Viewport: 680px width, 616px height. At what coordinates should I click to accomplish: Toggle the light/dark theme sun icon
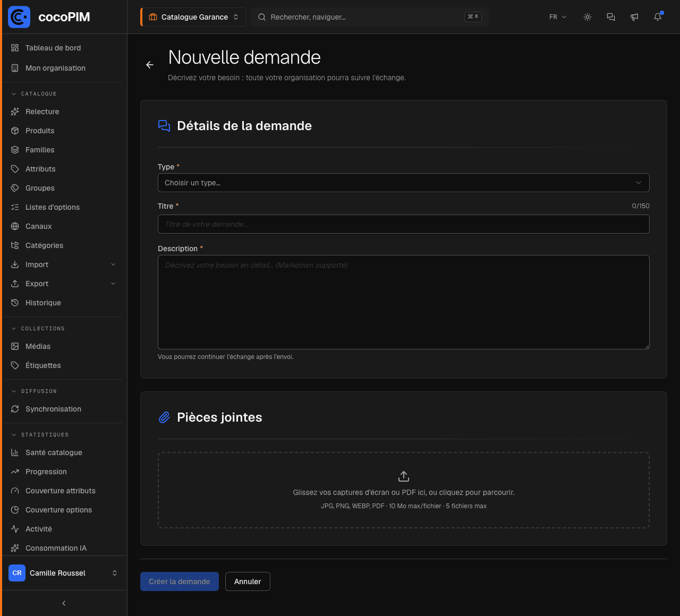click(588, 17)
